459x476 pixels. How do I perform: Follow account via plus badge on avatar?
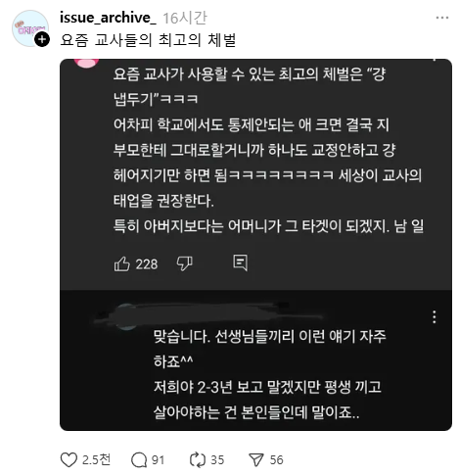point(42,39)
